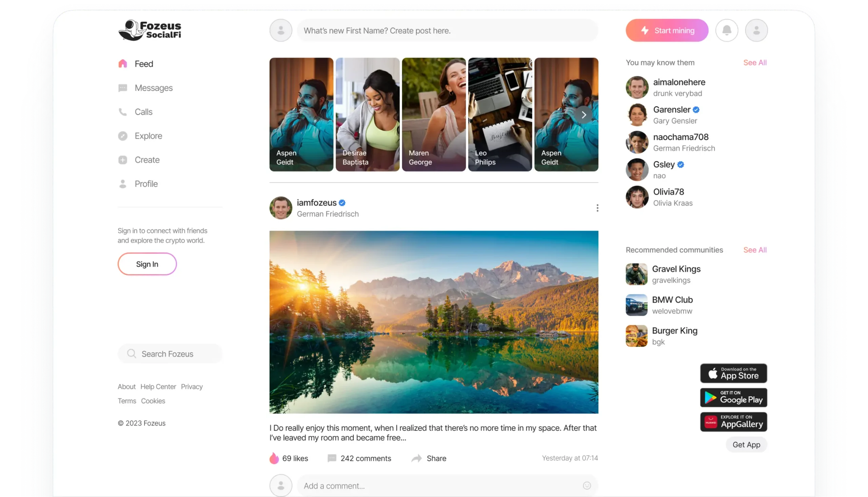Click the Share arrow icon
This screenshot has width=868, height=497.
[416, 458]
